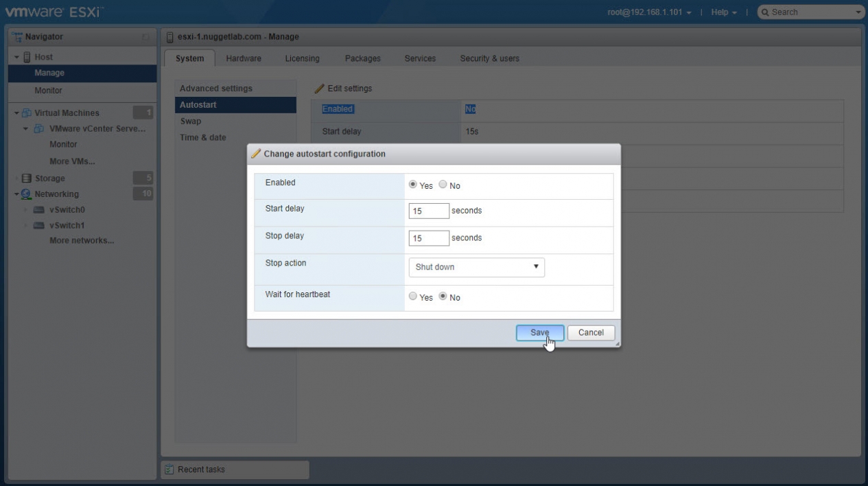
Task: Click the Host icon in Navigator
Action: pyautogui.click(x=26, y=57)
